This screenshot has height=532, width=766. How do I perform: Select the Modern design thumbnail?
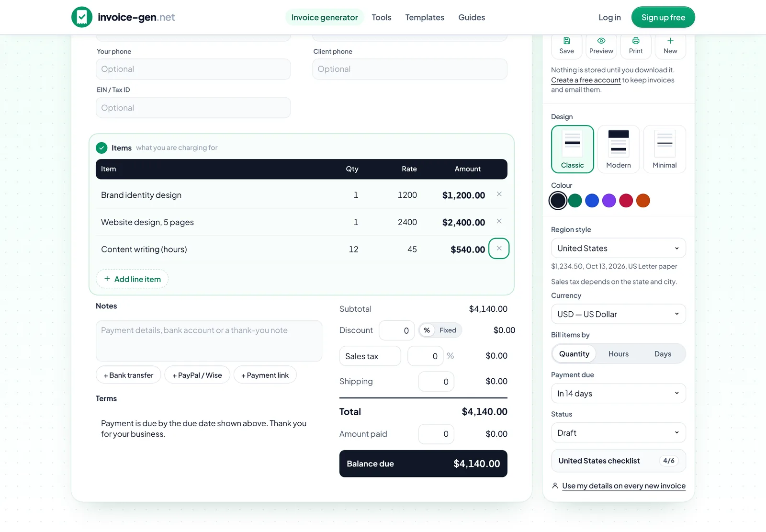(619, 149)
